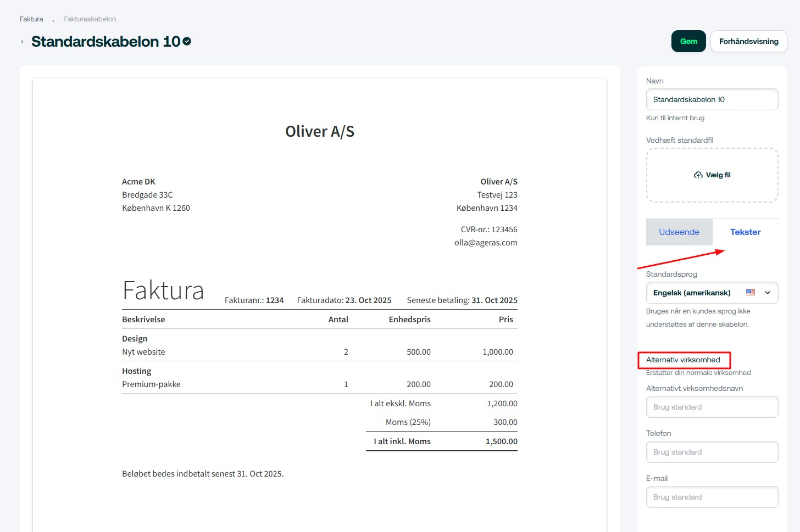Click the US flag icon in language selector
Image resolution: width=800 pixels, height=532 pixels.
(x=751, y=293)
